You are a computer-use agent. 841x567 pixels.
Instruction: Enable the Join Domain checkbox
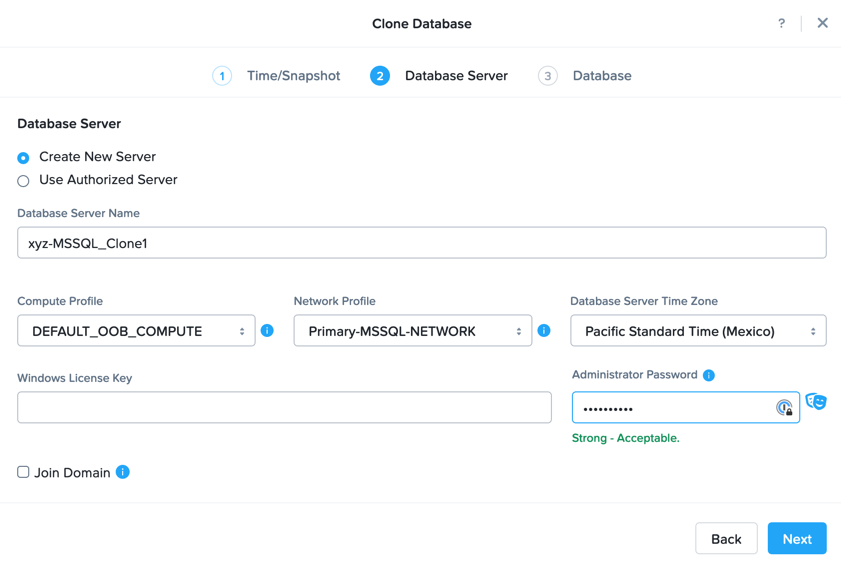23,472
